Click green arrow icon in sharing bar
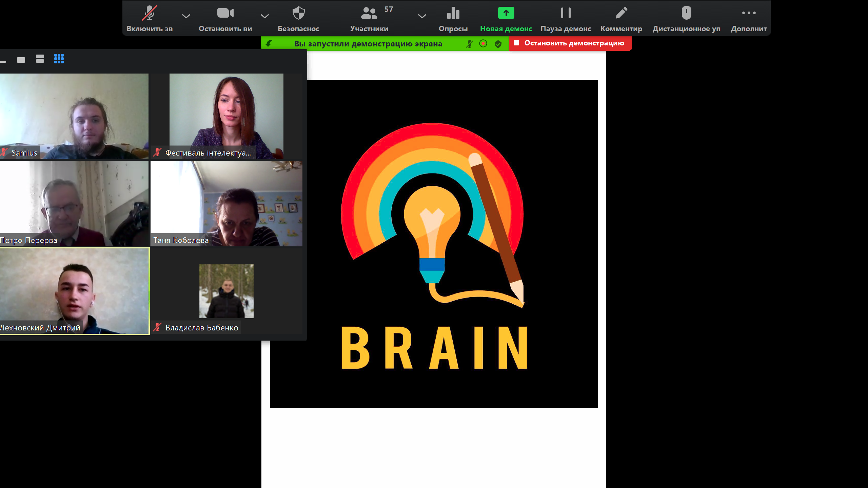Image resolution: width=868 pixels, height=488 pixels. point(269,43)
